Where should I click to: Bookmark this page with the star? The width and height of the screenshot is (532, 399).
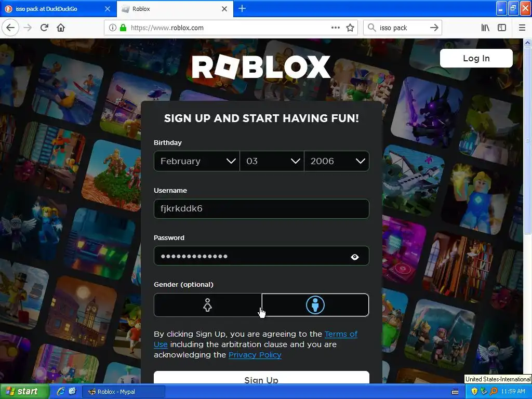(x=350, y=28)
